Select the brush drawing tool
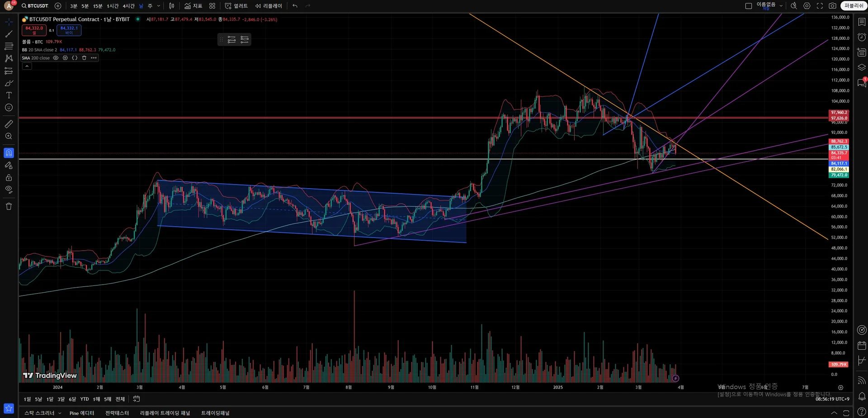Screen dimensions: 868x418 9,83
